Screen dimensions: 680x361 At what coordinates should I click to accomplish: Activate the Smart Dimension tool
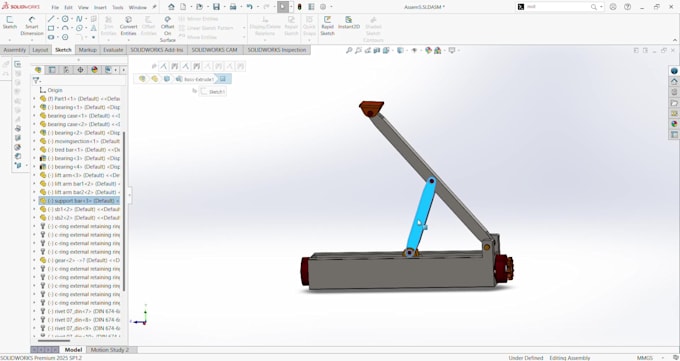[x=32, y=26]
